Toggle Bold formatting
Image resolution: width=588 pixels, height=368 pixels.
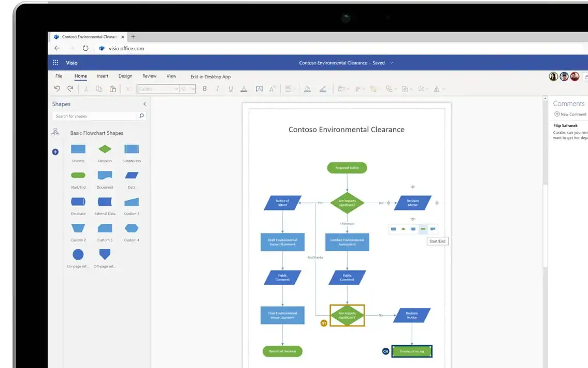(x=205, y=89)
